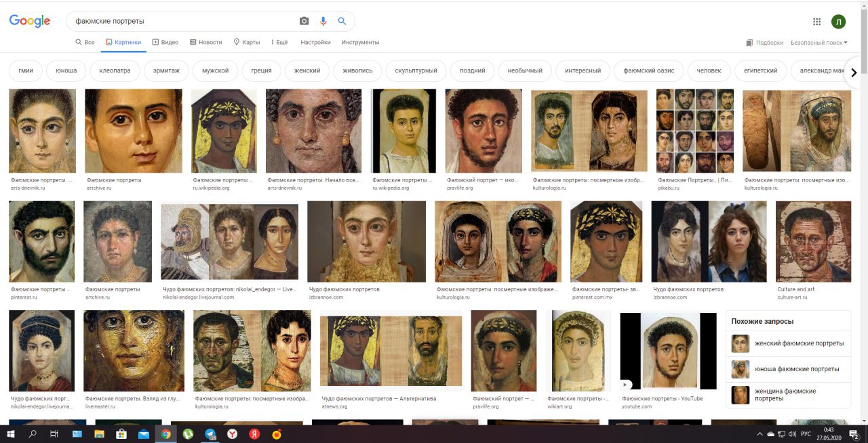
Task: Open search by image camera icon
Action: coord(304,21)
